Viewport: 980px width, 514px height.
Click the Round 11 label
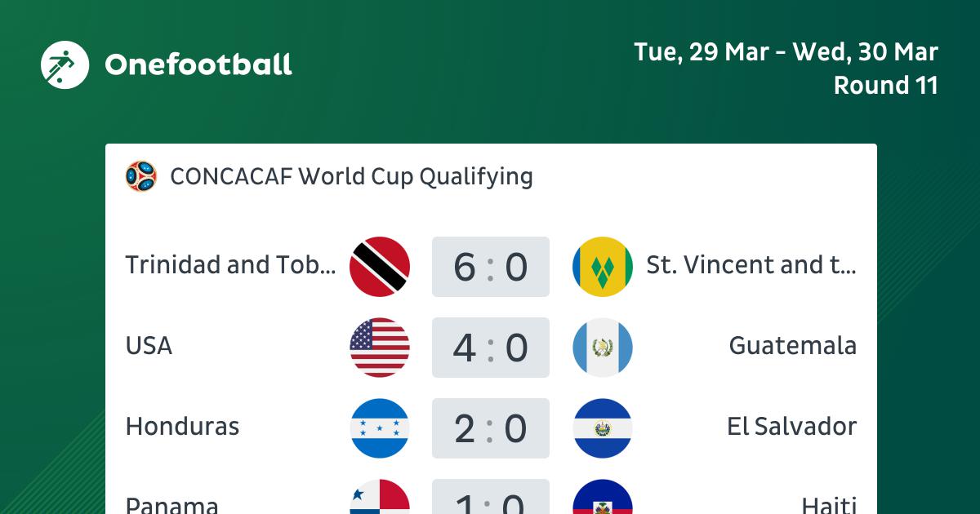pyautogui.click(x=885, y=85)
